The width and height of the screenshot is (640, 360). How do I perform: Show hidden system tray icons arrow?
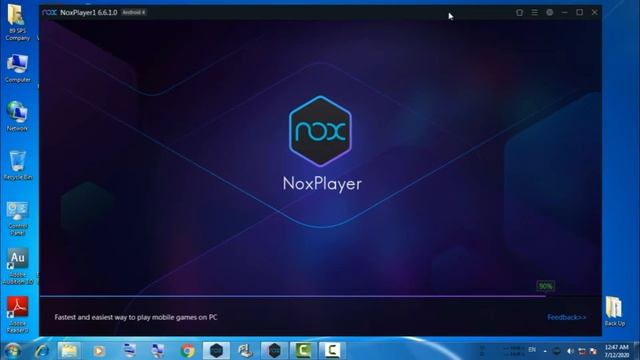pos(545,351)
